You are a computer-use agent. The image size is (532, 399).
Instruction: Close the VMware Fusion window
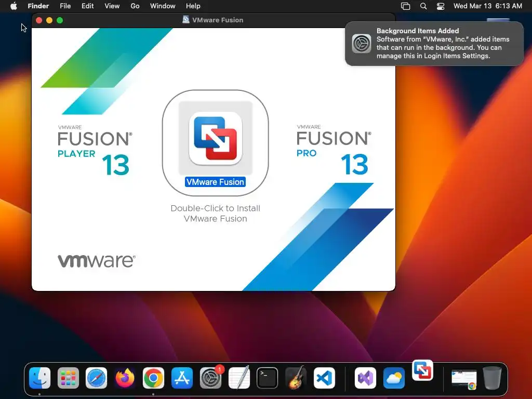click(39, 20)
